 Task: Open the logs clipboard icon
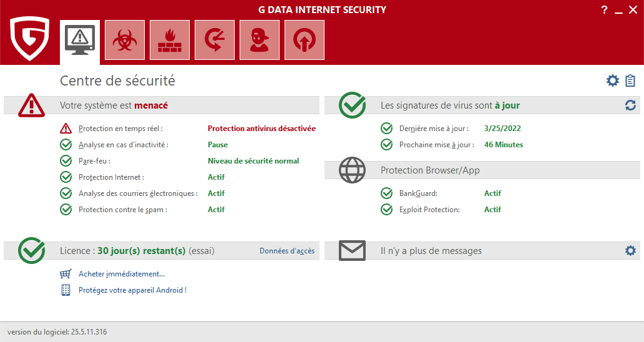(630, 81)
